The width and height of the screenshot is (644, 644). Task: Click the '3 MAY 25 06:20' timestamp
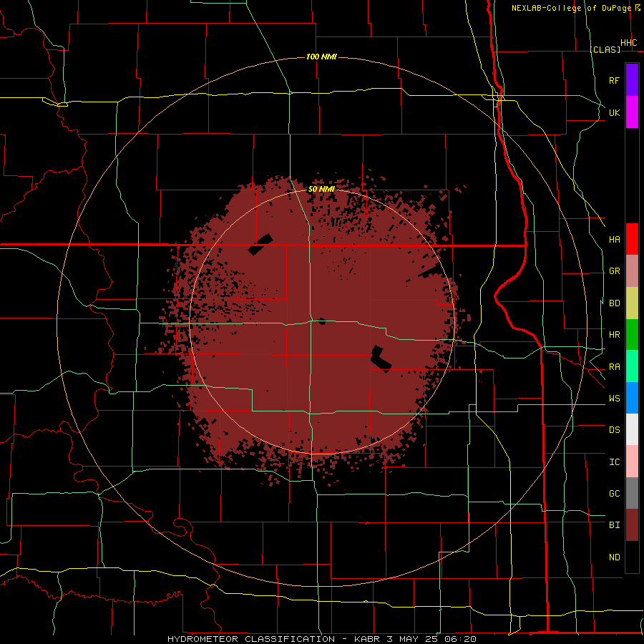tap(431, 639)
